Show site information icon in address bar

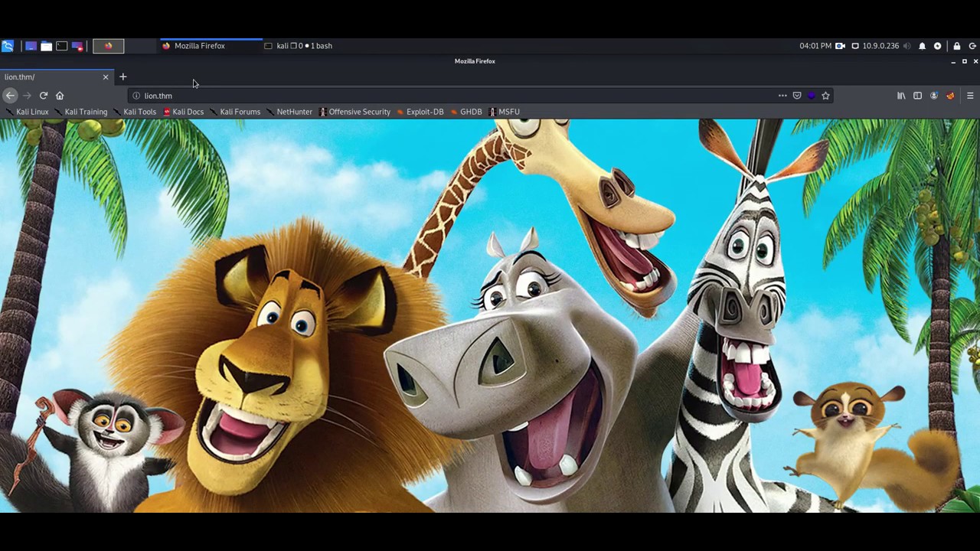136,96
